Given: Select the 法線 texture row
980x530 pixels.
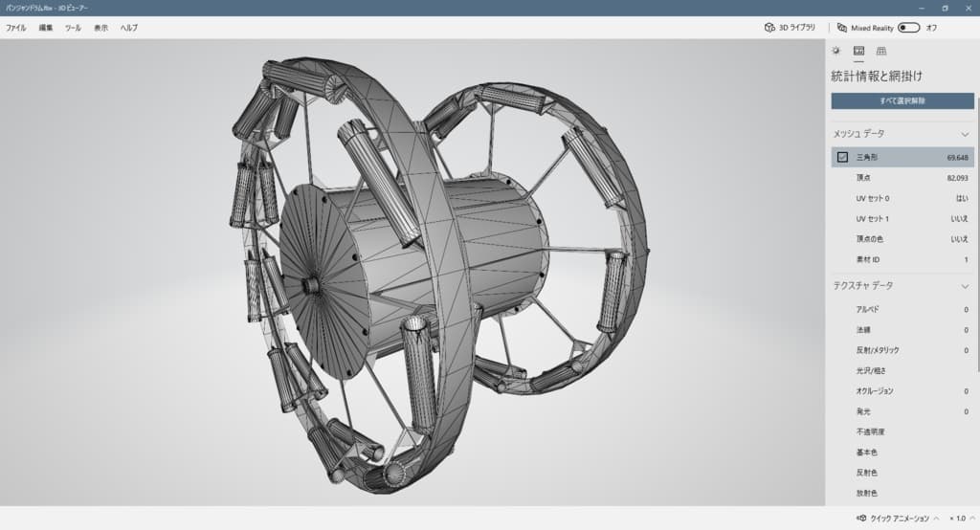Looking at the screenshot, I should tap(902, 330).
